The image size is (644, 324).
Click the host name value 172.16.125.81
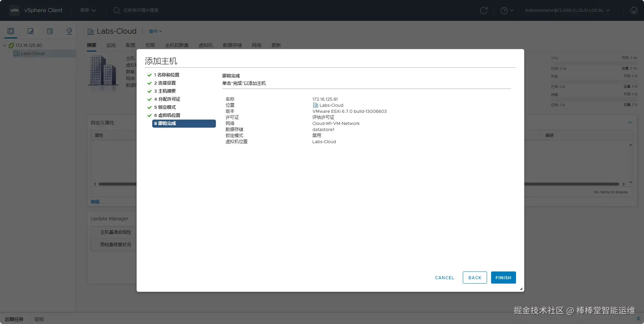[325, 99]
